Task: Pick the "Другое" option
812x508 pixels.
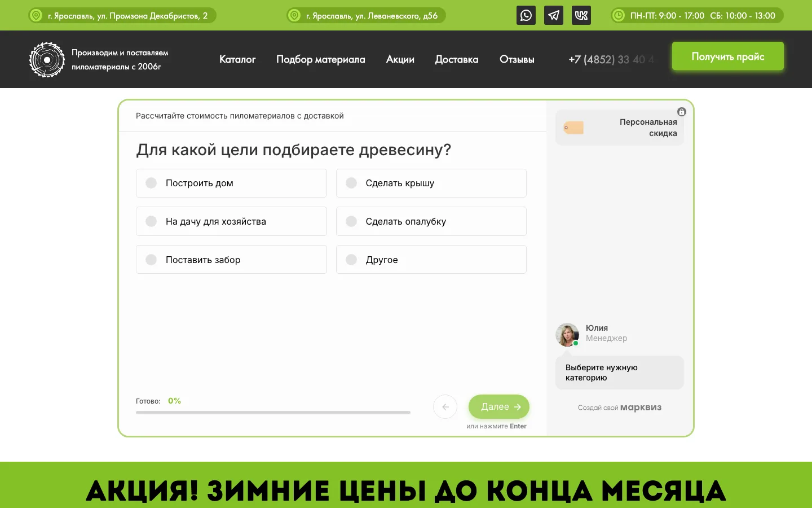Action: point(431,260)
